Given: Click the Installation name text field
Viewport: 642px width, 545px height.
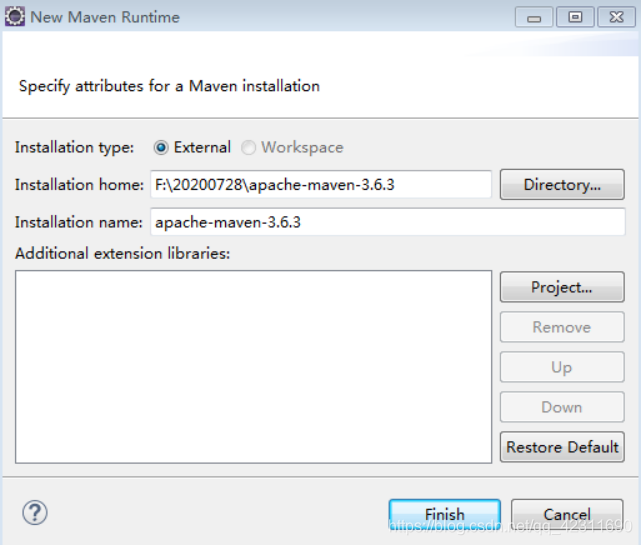Looking at the screenshot, I should point(388,222).
